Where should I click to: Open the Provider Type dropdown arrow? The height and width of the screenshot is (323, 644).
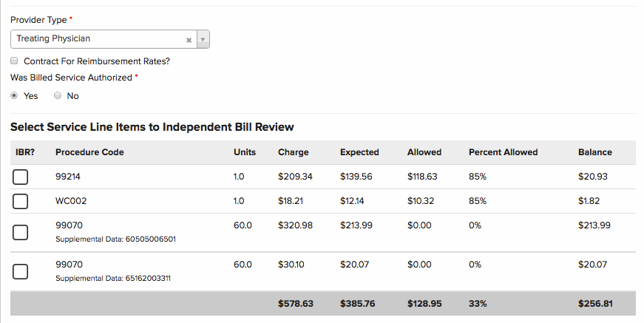coord(203,39)
